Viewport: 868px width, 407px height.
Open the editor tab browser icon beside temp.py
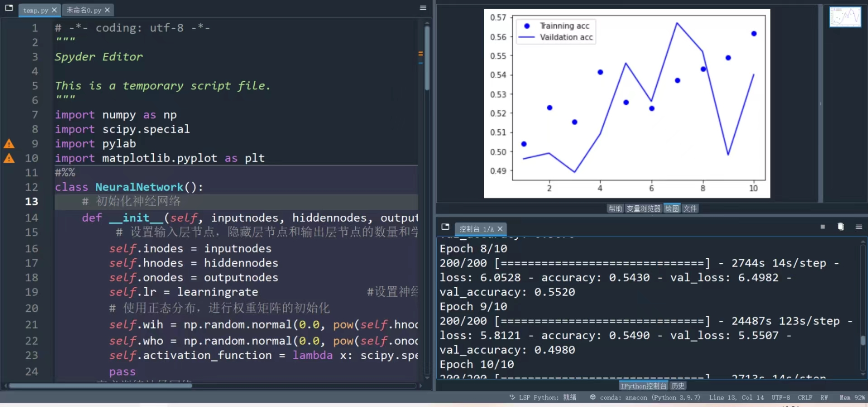(9, 8)
